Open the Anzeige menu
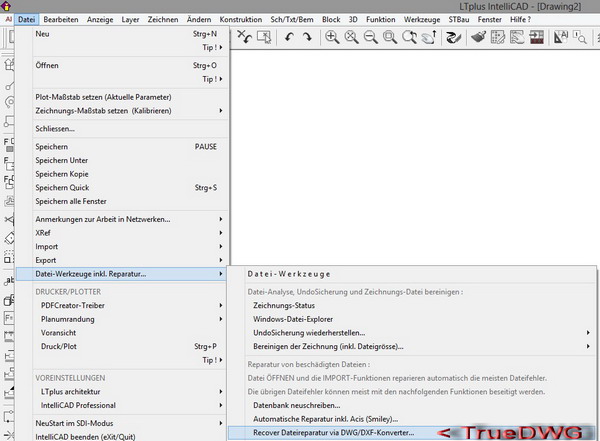Screen dimensions: 600x441 click(x=100, y=20)
